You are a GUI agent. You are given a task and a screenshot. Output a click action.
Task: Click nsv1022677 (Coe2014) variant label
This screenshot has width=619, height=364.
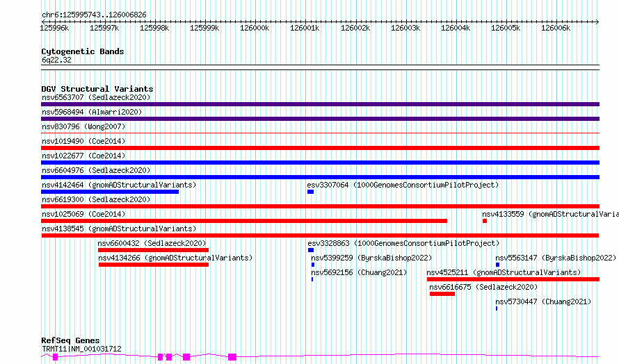click(83, 156)
